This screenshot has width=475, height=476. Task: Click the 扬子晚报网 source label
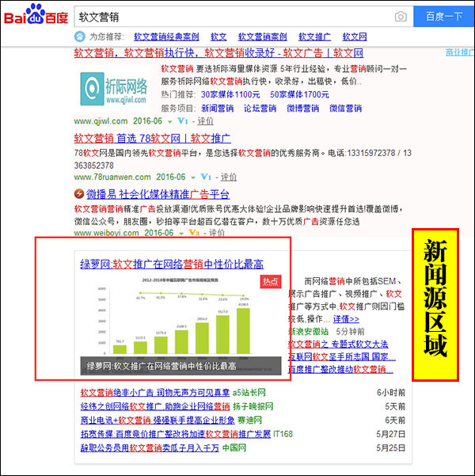[x=253, y=406]
